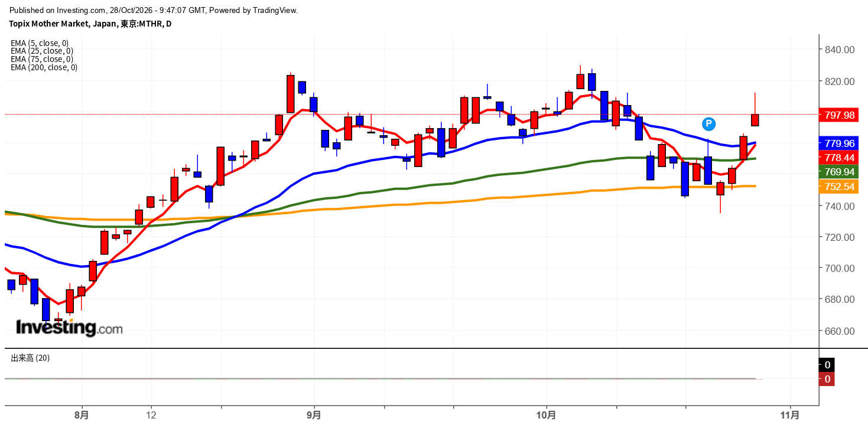Click the 9月 date axis label
Screen dimensions: 868x425
click(314, 415)
